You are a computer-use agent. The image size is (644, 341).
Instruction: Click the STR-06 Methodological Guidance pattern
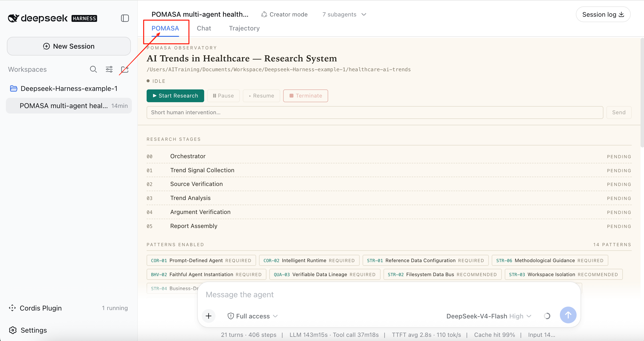[550, 260]
